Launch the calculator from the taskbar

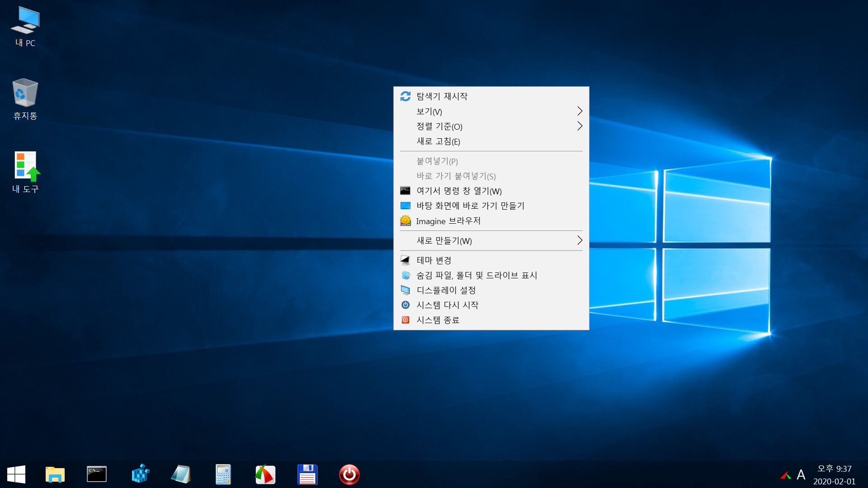pyautogui.click(x=223, y=474)
